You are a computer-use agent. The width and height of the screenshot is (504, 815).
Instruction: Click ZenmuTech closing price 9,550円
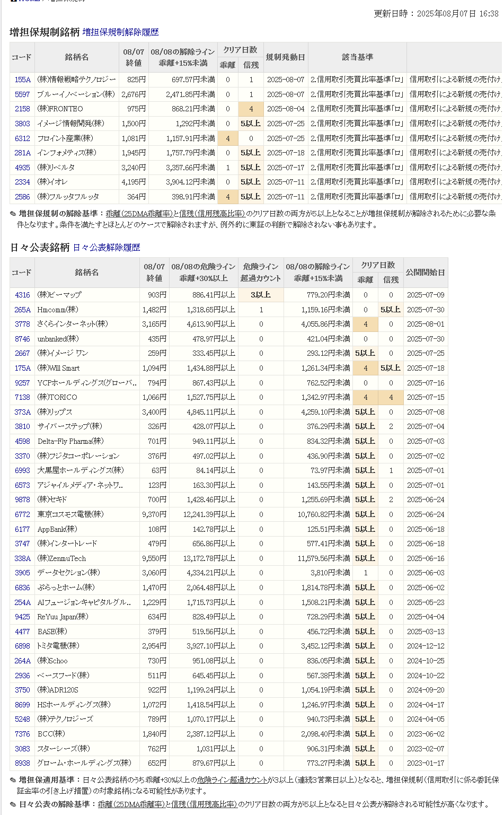tap(154, 558)
